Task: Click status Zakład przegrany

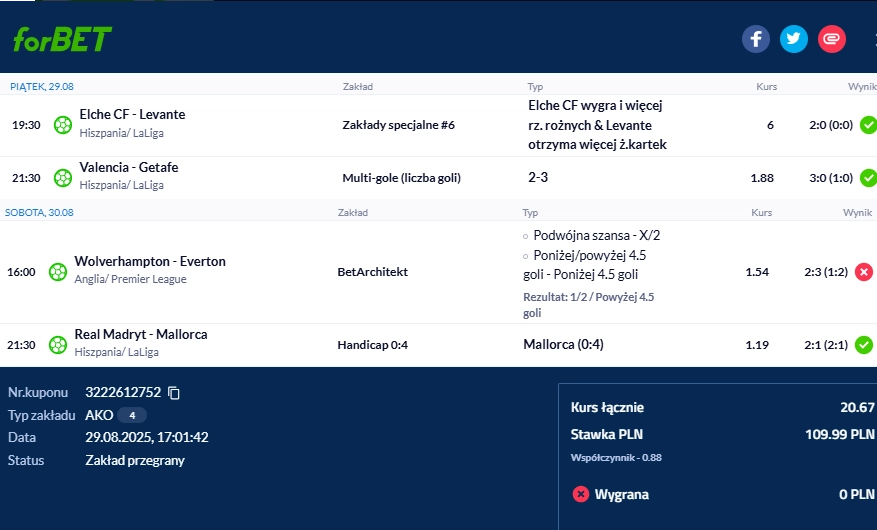Action: coord(135,460)
